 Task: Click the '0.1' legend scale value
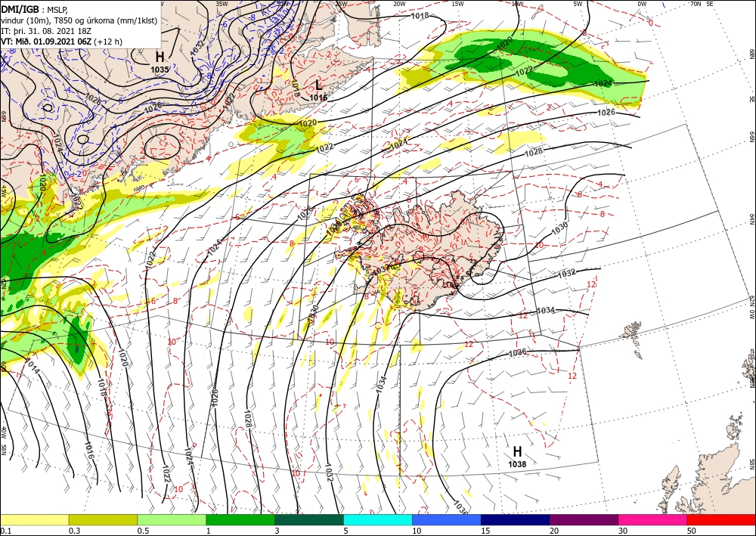[x=6, y=531]
